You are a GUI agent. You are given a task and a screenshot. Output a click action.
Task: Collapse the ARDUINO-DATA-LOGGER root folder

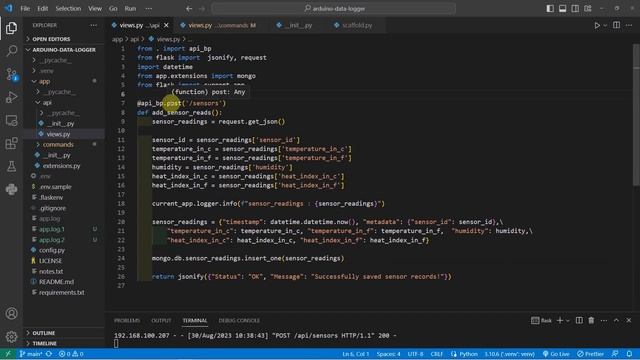point(64,49)
